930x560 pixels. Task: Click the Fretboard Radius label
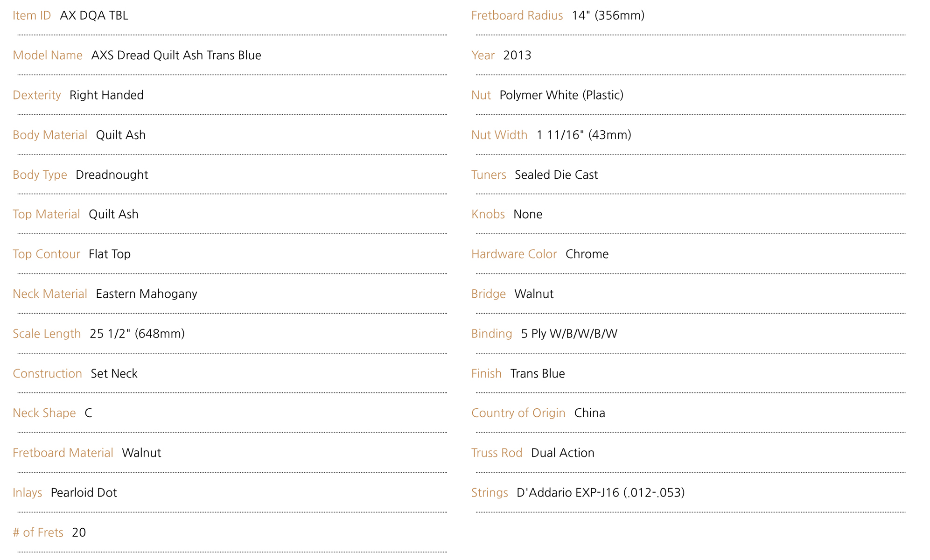[x=517, y=15]
